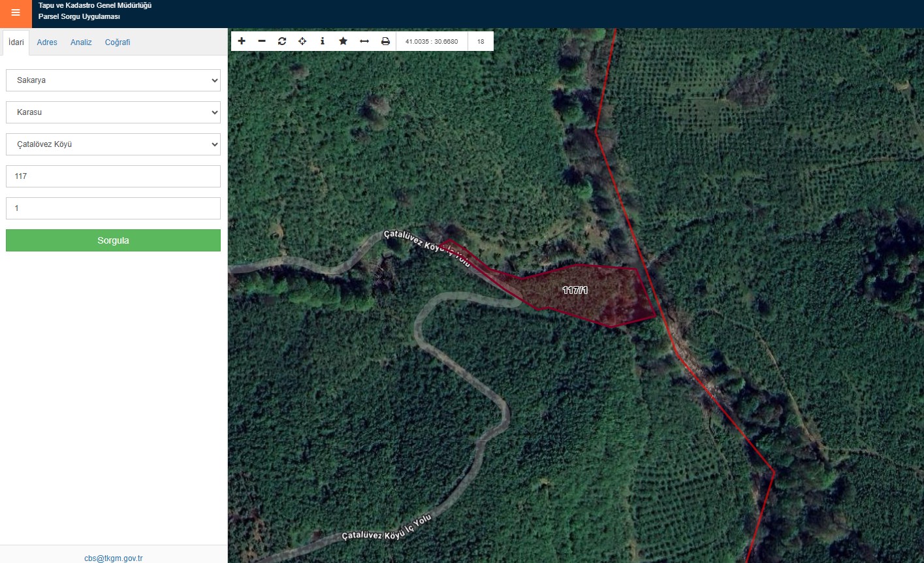The width and height of the screenshot is (924, 563).
Task: Select the distance measure tool
Action: tap(364, 41)
